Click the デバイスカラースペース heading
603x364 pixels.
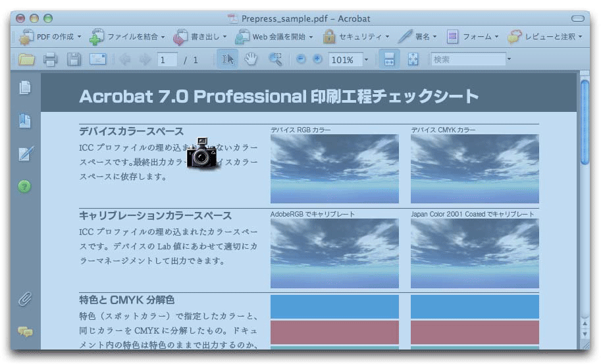(x=132, y=132)
